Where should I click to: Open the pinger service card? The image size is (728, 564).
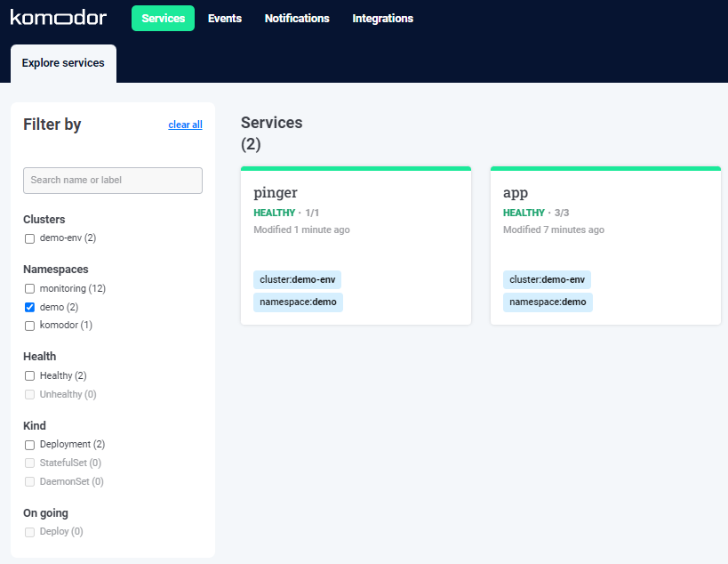click(x=356, y=246)
